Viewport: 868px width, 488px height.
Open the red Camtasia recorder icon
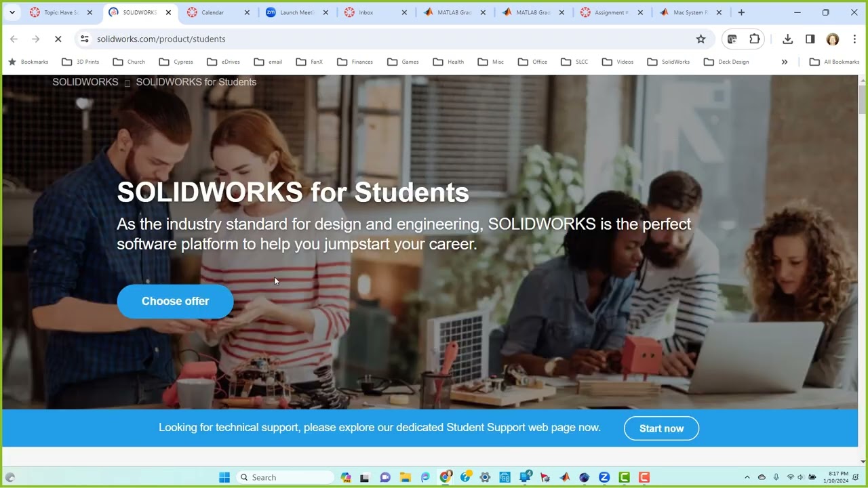644,478
